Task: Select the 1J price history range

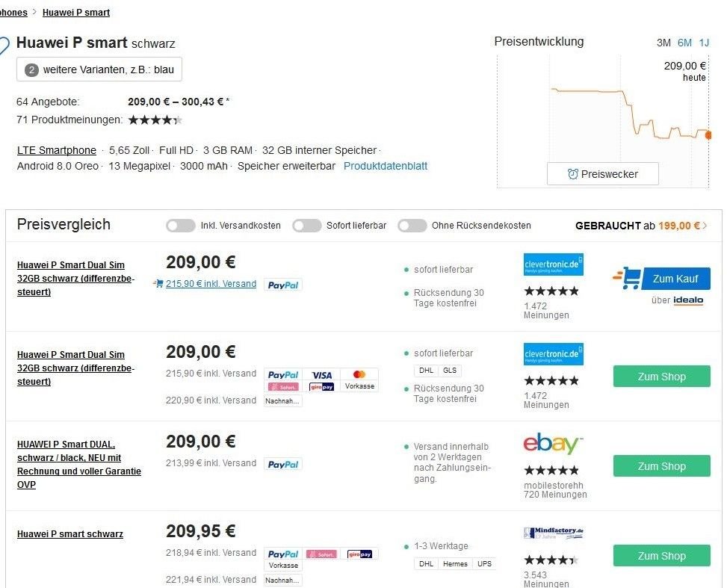Action: pos(704,43)
